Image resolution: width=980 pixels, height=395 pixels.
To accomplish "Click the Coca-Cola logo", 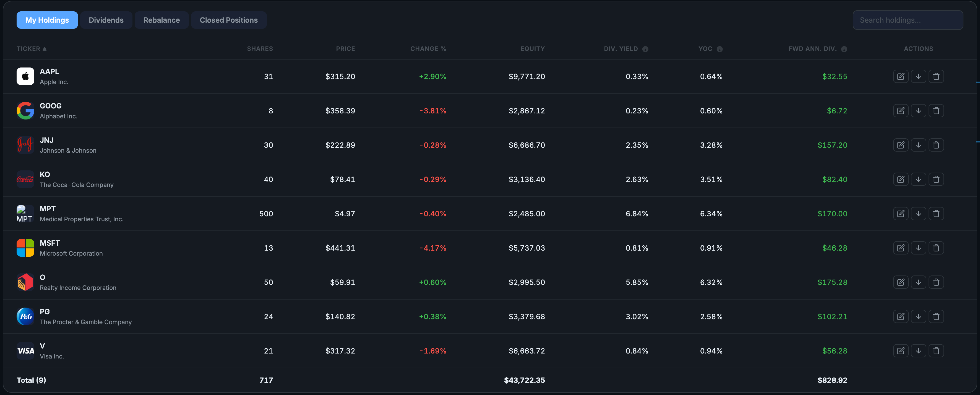I will pyautogui.click(x=25, y=179).
